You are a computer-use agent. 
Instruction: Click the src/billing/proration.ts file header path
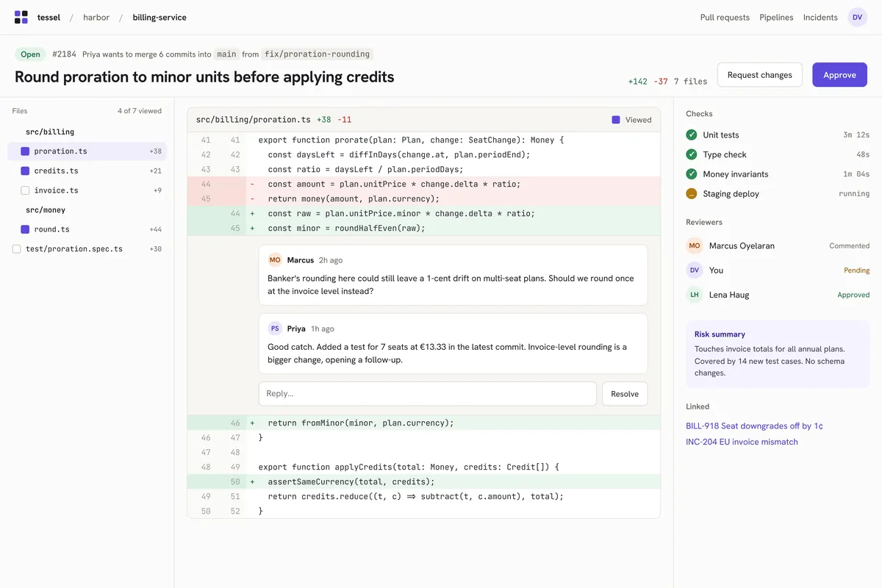coord(254,120)
